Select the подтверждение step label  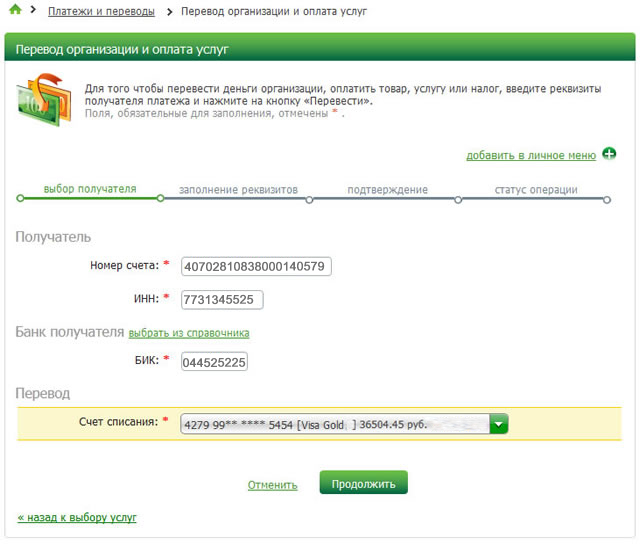pyautogui.click(x=387, y=190)
